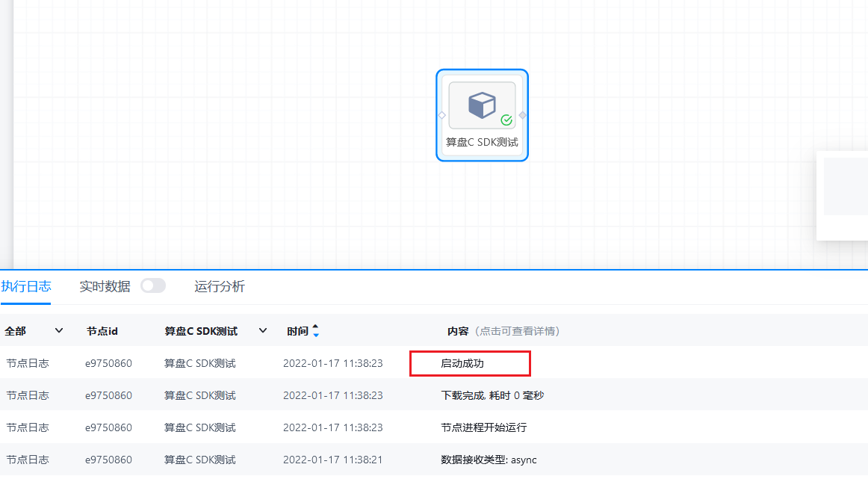Open the 算盘C SDK测试 node filter dropdown
Viewport: 868px width, 479px height.
[262, 331]
